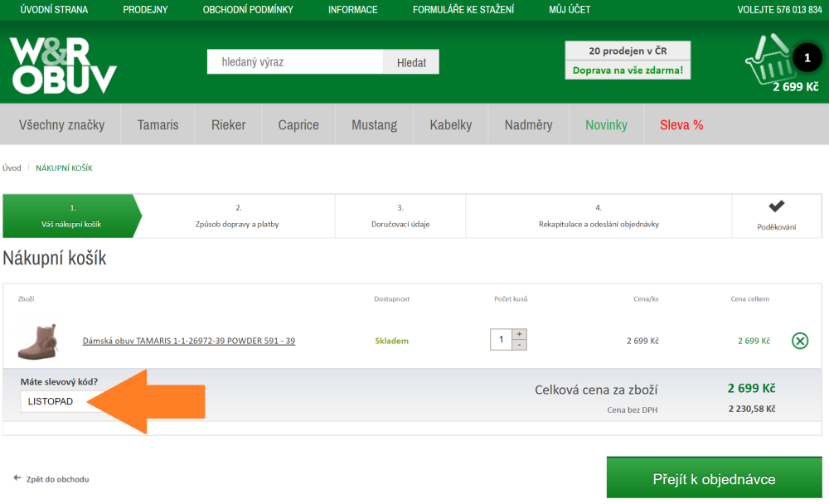Click the quantity number field

click(502, 340)
